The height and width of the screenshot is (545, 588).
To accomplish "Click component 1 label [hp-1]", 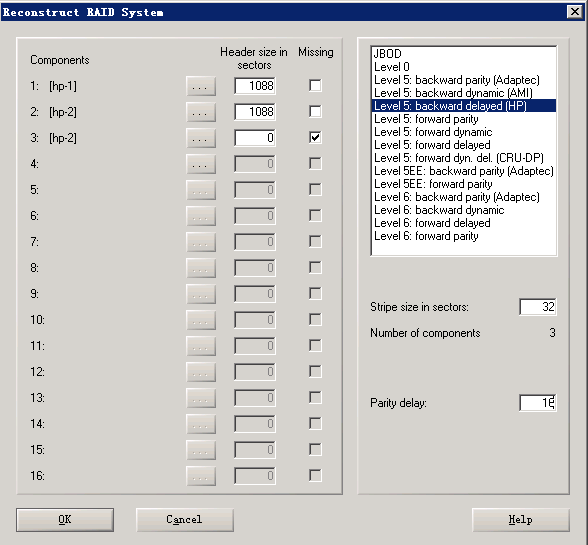I will point(63,86).
